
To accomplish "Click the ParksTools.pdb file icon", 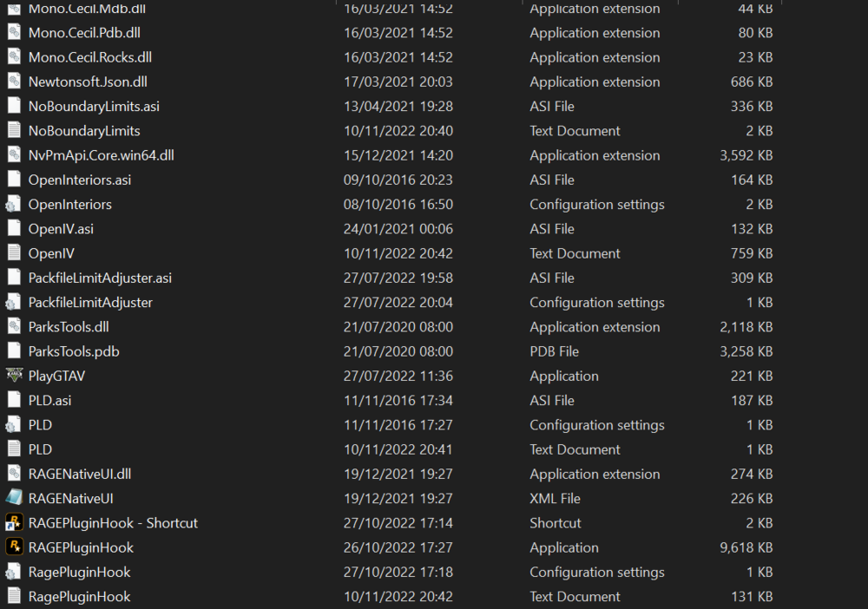I will [x=14, y=351].
